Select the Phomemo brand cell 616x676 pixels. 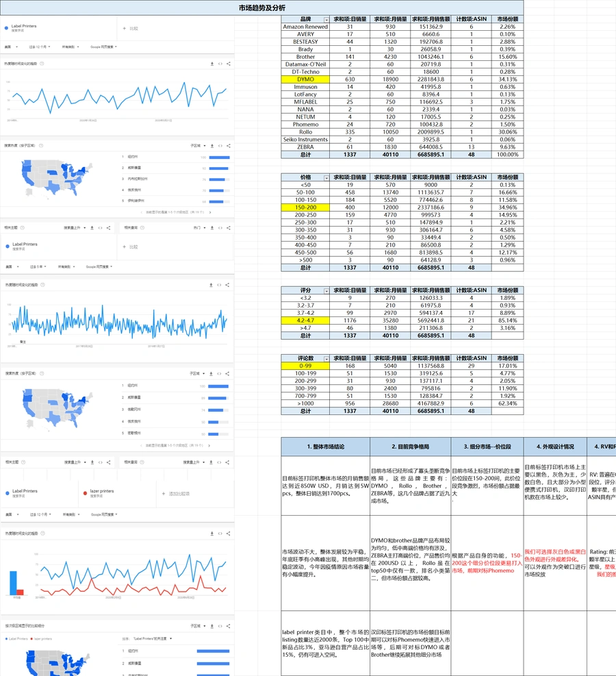pyautogui.click(x=305, y=125)
